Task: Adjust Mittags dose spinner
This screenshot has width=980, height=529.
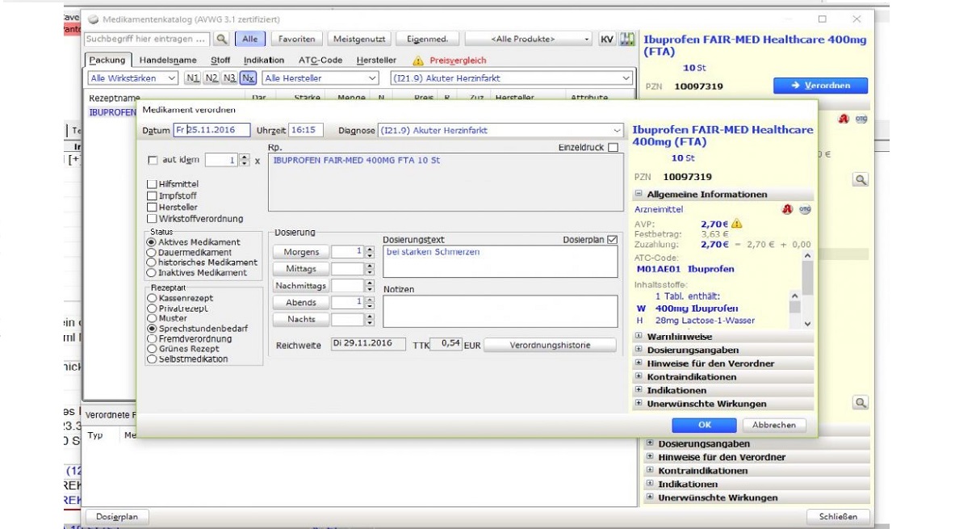Action: coord(371,269)
